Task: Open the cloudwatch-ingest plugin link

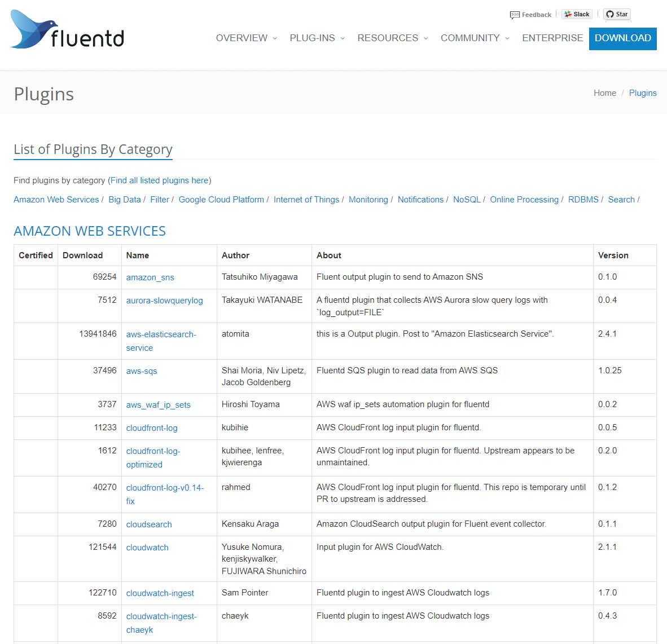Action: (160, 593)
